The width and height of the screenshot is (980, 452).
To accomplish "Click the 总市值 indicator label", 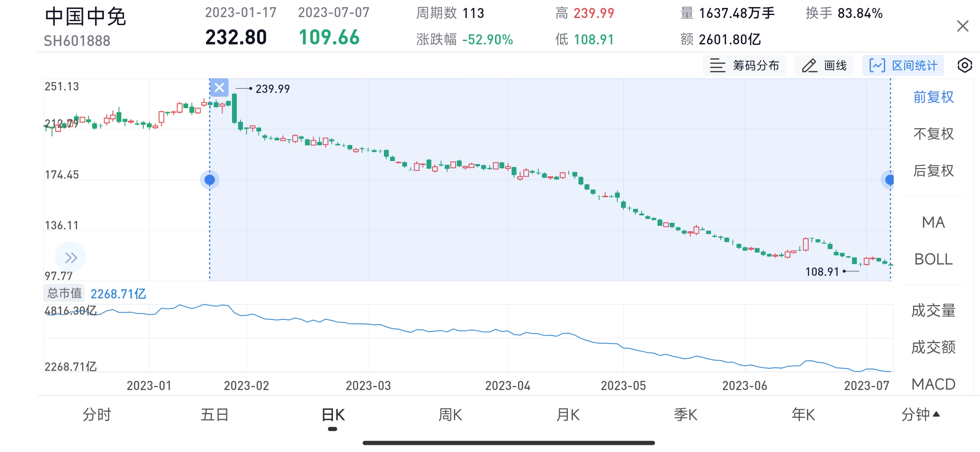I will [64, 293].
